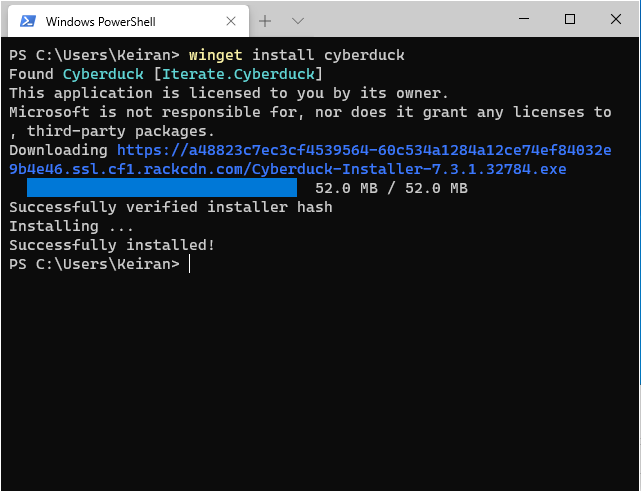The height and width of the screenshot is (491, 641).
Task: Click the Successfully verified installer hash line
Action: (171, 207)
